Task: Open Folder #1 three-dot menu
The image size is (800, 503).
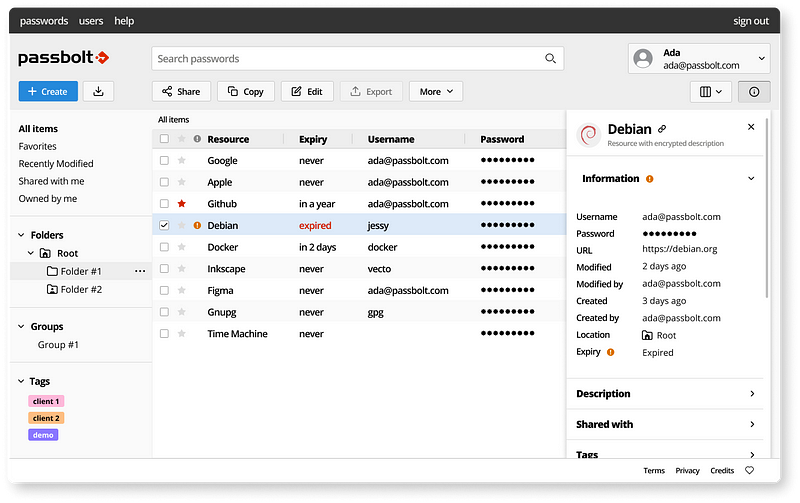Action: pos(140,271)
